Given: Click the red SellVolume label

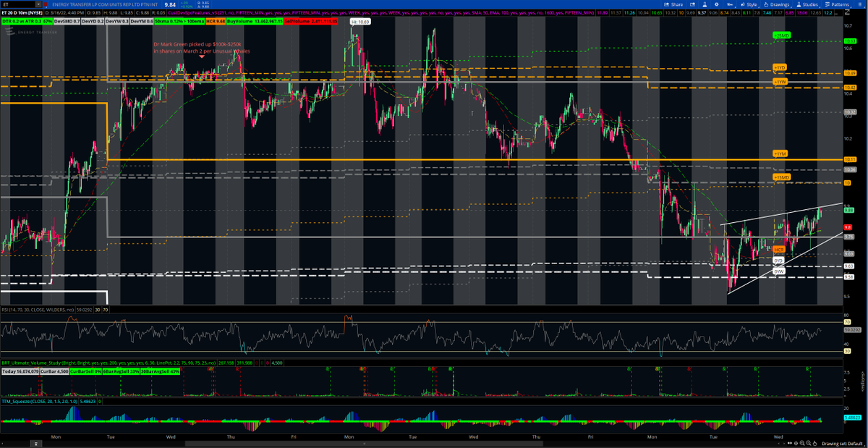Looking at the screenshot, I should [x=311, y=21].
